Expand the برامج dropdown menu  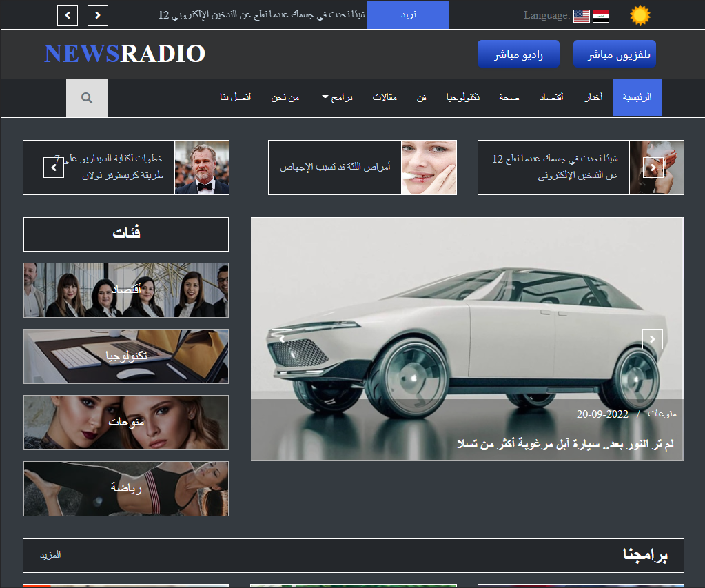[338, 98]
